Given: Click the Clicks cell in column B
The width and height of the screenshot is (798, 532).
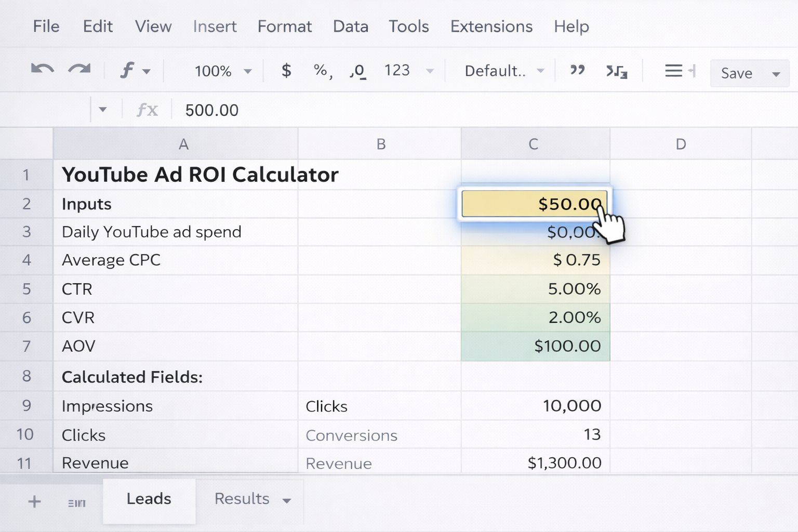Looking at the screenshot, I should pyautogui.click(x=380, y=406).
